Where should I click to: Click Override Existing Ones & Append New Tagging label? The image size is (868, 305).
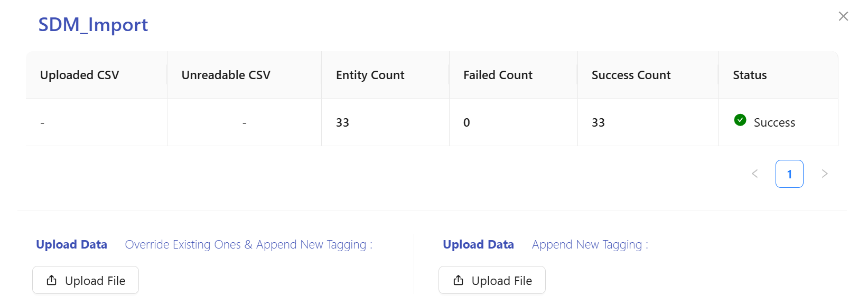pos(248,245)
